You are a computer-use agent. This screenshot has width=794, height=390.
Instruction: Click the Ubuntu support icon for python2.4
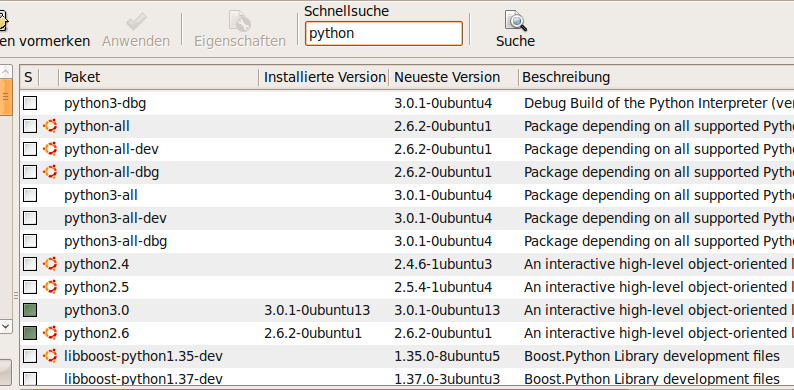(x=50, y=264)
